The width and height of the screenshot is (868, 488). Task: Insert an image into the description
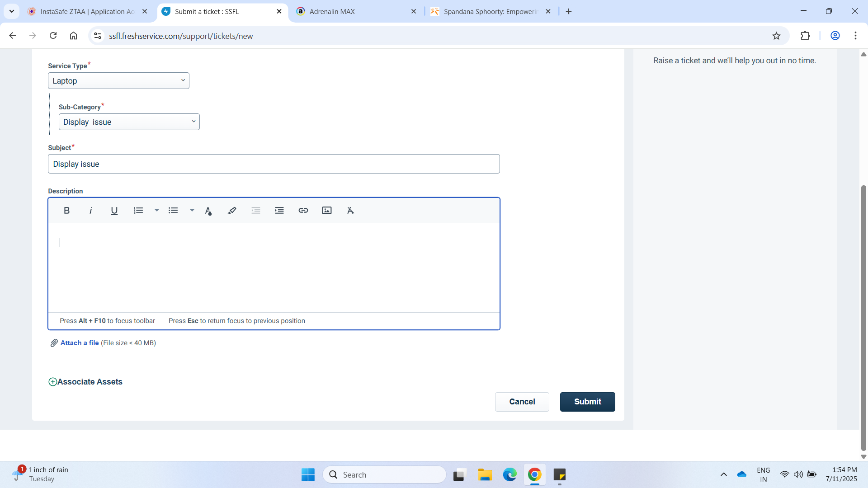point(327,211)
